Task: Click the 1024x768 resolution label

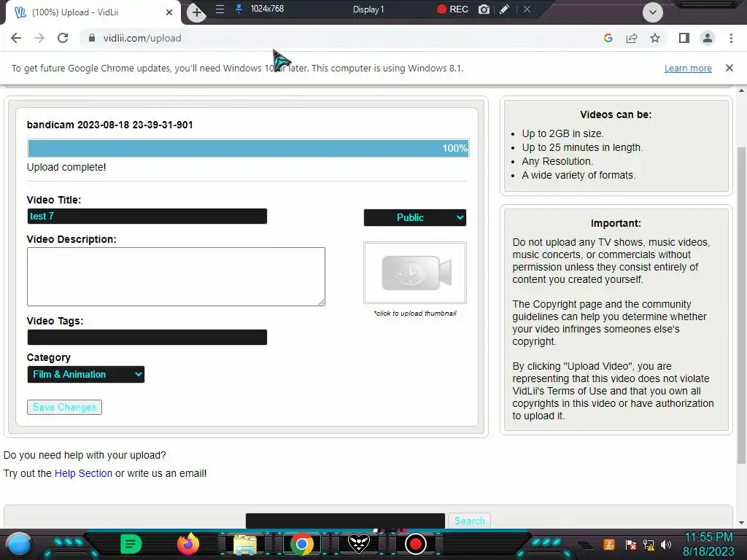Action: point(267,9)
